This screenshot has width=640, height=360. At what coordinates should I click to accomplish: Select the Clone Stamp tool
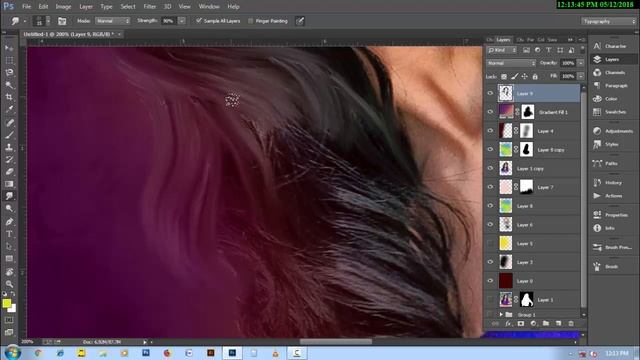(9, 147)
